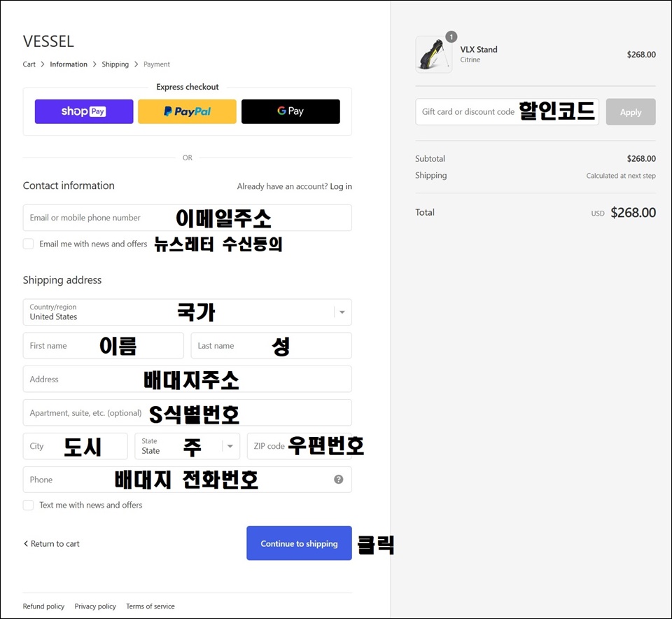This screenshot has width=672, height=619.
Task: Click the City input field
Action: click(76, 446)
